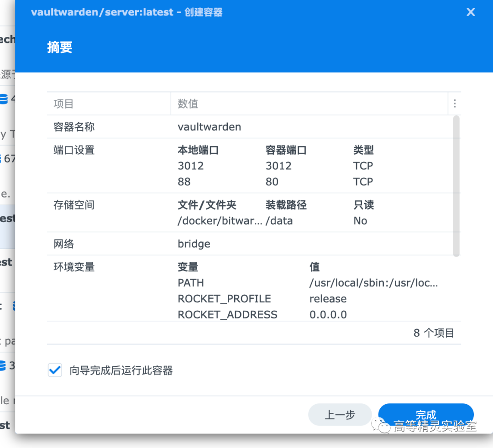Click the 数值 column header
The height and width of the screenshot is (448, 493).
point(309,104)
